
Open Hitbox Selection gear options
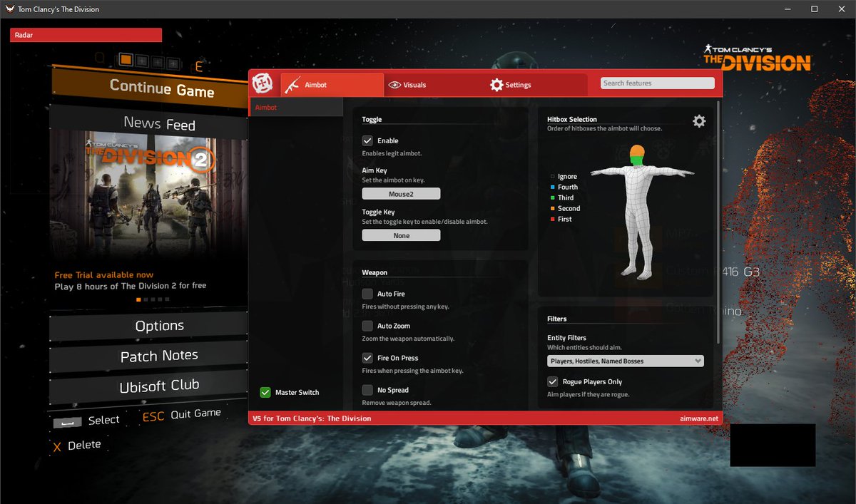699,121
